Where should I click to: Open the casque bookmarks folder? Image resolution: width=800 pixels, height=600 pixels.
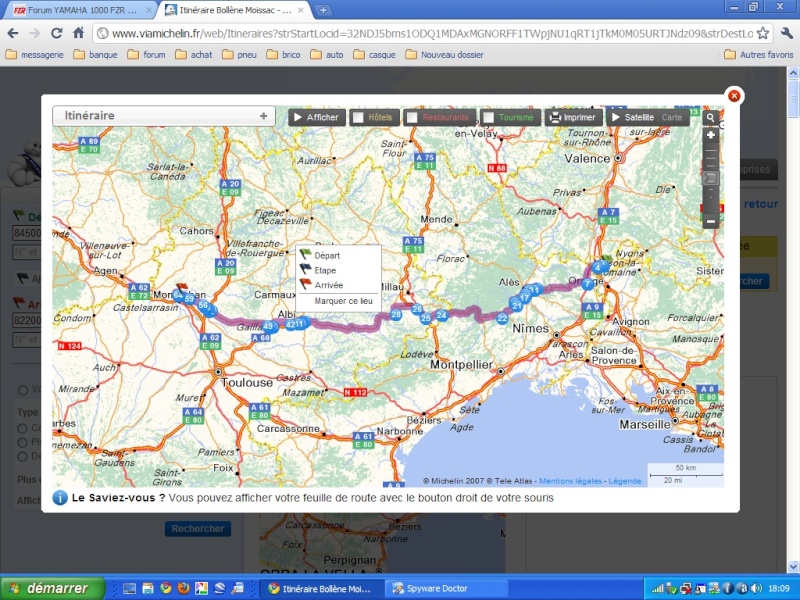point(374,55)
